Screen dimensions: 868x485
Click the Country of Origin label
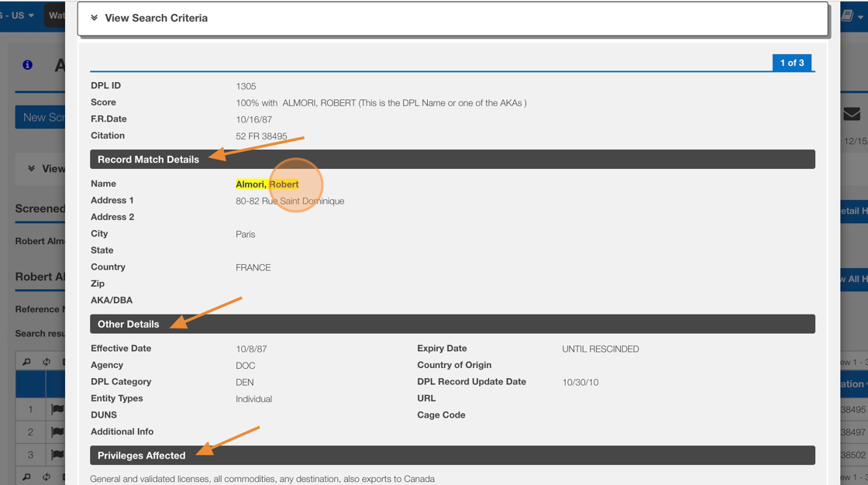click(454, 365)
